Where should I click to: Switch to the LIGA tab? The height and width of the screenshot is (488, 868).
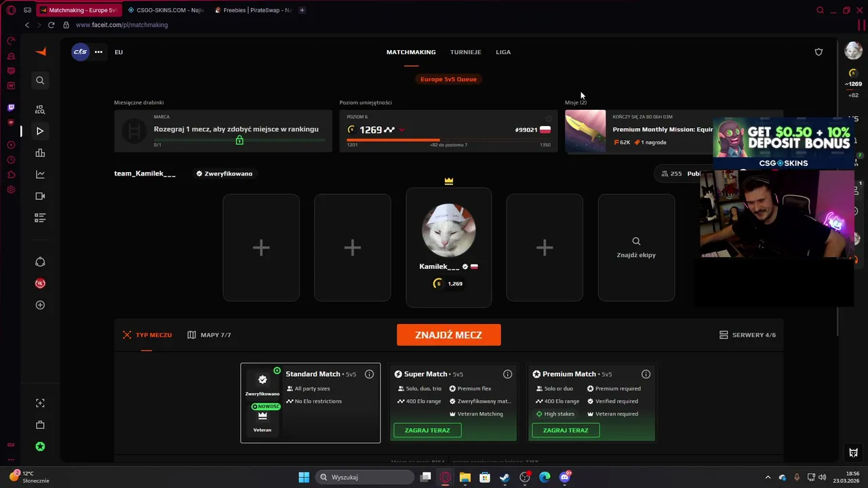coord(503,52)
